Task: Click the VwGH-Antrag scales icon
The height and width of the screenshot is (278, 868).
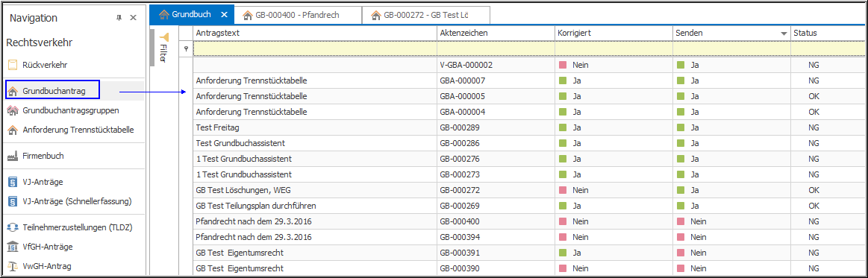Action: point(12,266)
